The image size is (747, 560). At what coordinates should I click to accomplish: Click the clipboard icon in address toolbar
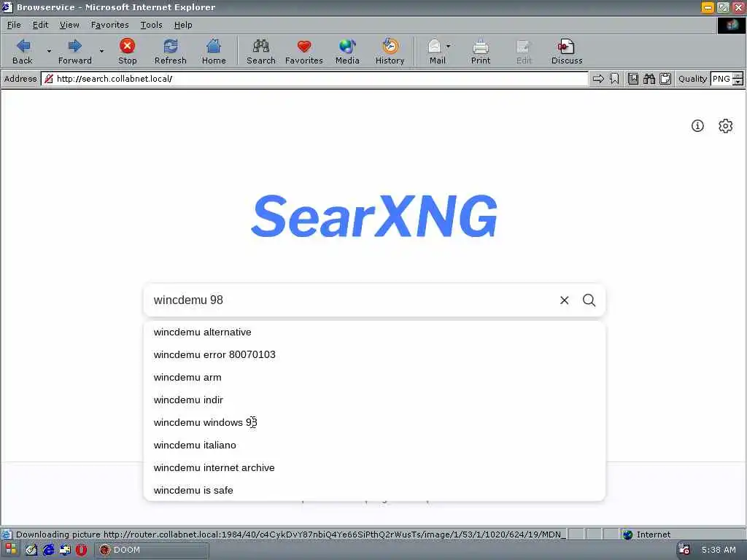pos(665,79)
